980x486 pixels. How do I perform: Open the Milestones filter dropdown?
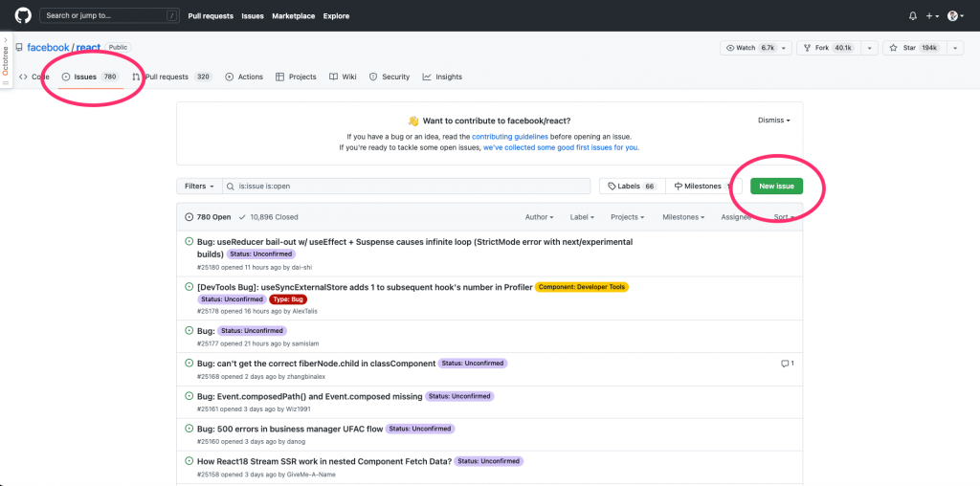click(x=683, y=217)
